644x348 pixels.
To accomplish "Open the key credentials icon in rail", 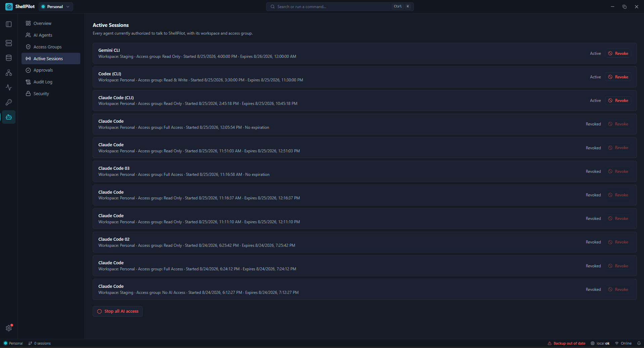I will (9, 102).
